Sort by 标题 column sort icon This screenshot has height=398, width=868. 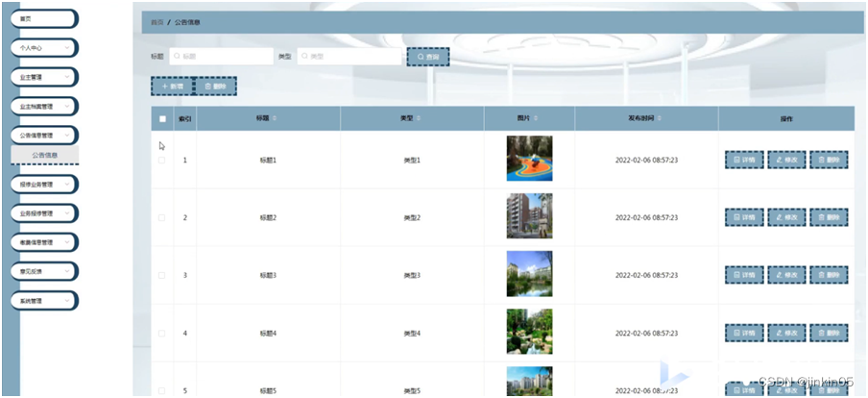(x=275, y=118)
